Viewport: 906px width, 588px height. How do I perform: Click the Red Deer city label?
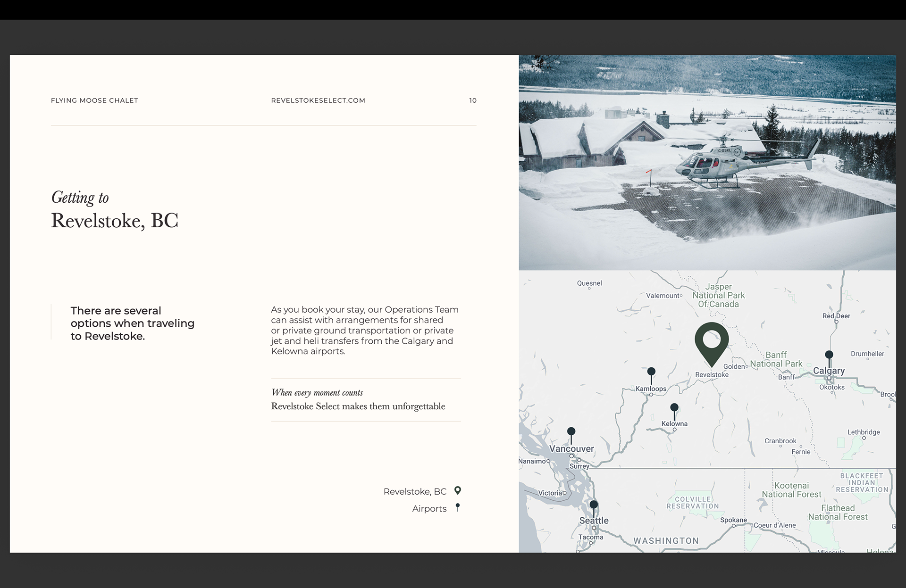click(x=836, y=316)
